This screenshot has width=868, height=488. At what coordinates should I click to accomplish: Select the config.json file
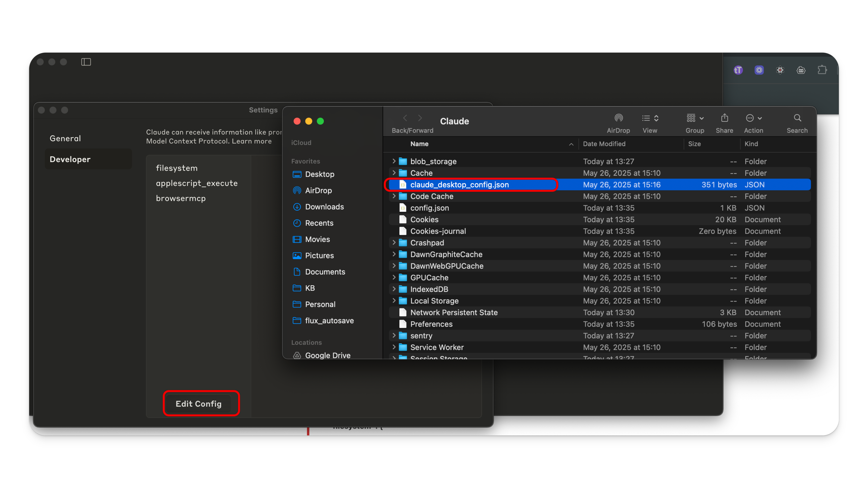429,208
